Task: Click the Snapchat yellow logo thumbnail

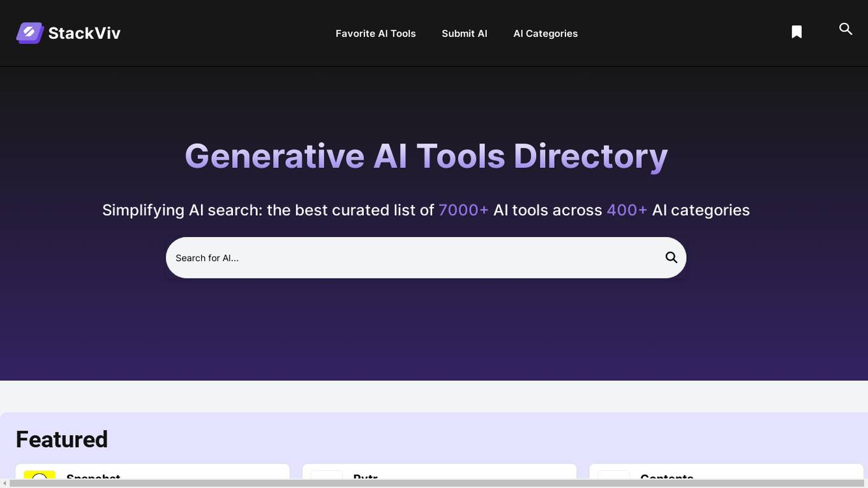Action: point(40,475)
